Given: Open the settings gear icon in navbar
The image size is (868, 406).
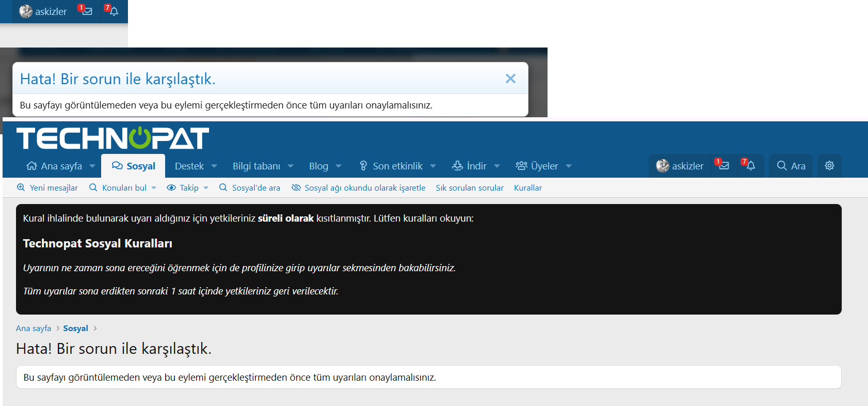Looking at the screenshot, I should 829,166.
